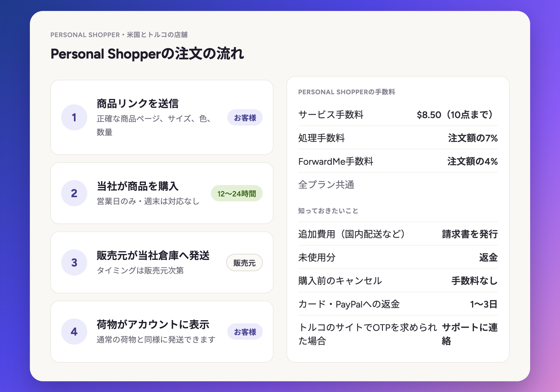This screenshot has width=560, height=392.
Task: Click the 知っておきたいこと header
Action: point(328,210)
